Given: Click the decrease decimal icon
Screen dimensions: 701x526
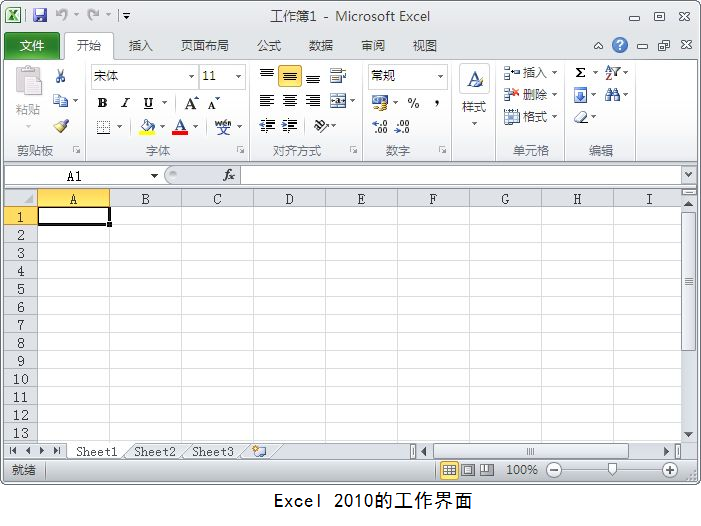Looking at the screenshot, I should [x=402, y=126].
